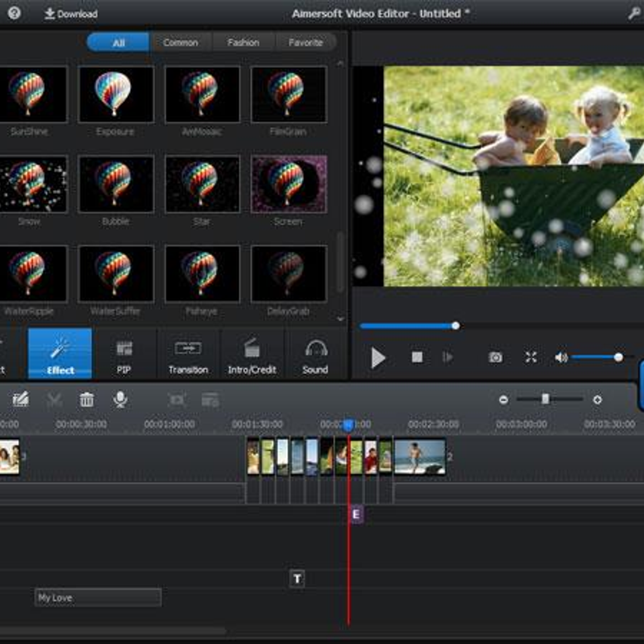Viewport: 644px width, 644px height.
Task: Toggle full screen preview
Action: tap(531, 357)
